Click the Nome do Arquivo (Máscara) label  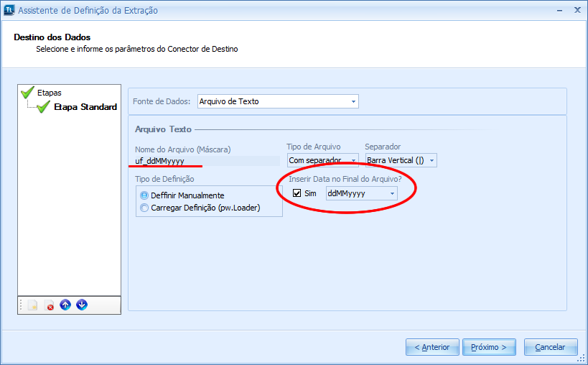pyautogui.click(x=182, y=149)
